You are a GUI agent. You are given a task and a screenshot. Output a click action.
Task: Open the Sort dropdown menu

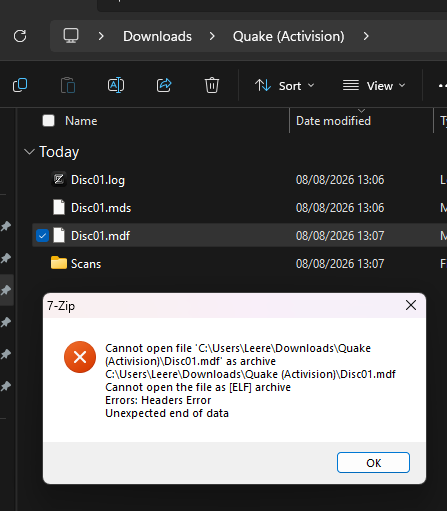pyautogui.click(x=284, y=86)
